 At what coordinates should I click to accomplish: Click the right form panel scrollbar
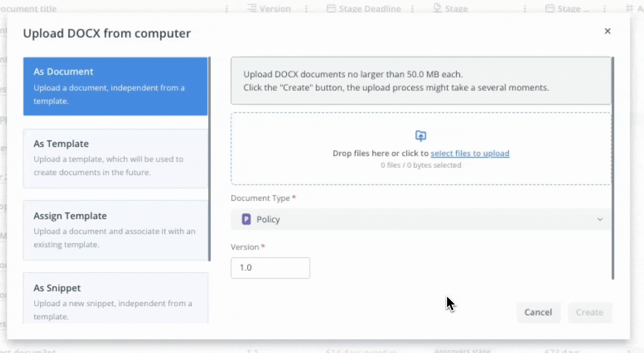pyautogui.click(x=613, y=168)
